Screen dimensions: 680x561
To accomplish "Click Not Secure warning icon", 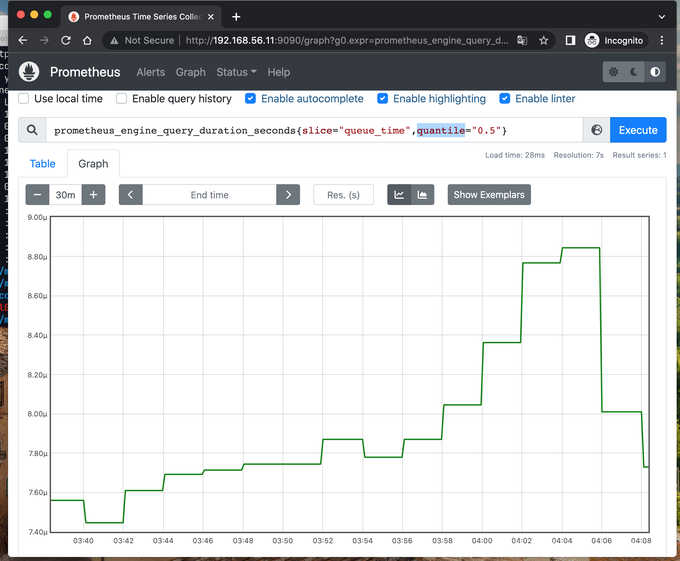I will [x=114, y=41].
